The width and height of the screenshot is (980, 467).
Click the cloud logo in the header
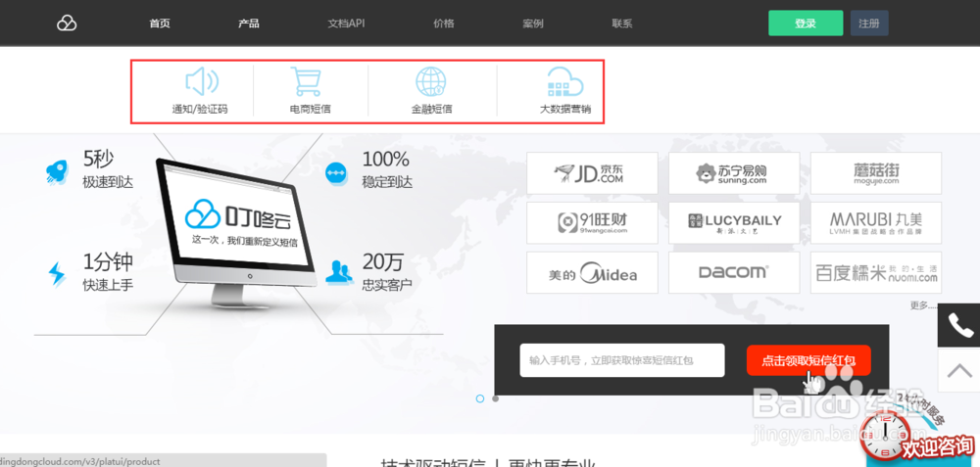[x=67, y=23]
